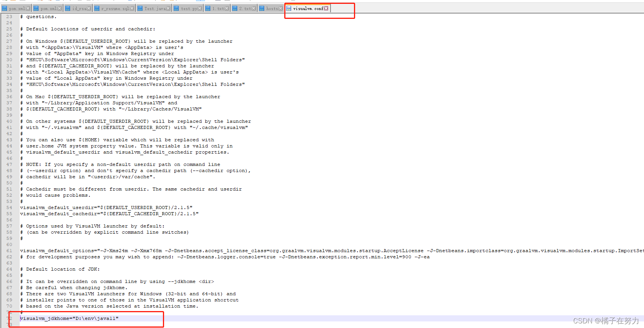The width and height of the screenshot is (644, 328).
Task: Open the test.py tab
Action: (x=188, y=8)
